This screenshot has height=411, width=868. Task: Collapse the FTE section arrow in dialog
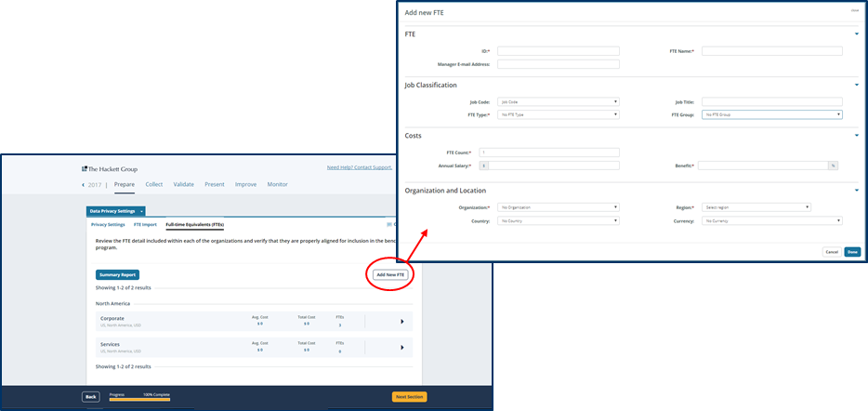coord(856,34)
